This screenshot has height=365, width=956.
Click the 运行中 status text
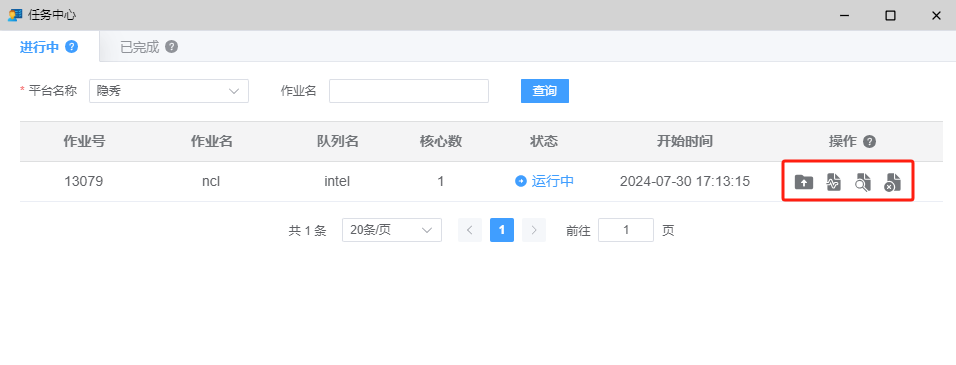pyautogui.click(x=552, y=181)
